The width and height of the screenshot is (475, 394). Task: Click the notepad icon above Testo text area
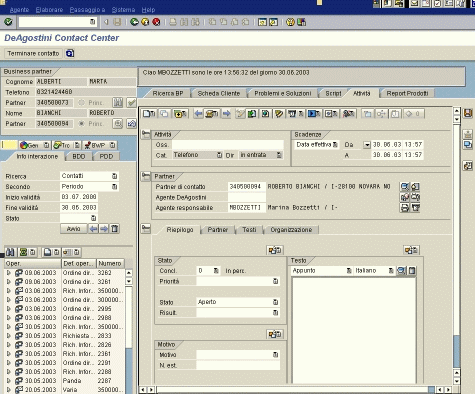[401, 271]
